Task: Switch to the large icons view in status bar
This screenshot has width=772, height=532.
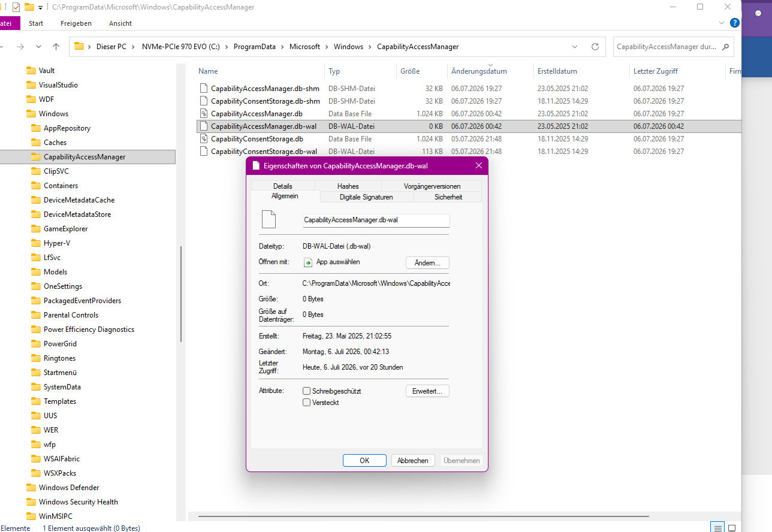Action: (732, 528)
